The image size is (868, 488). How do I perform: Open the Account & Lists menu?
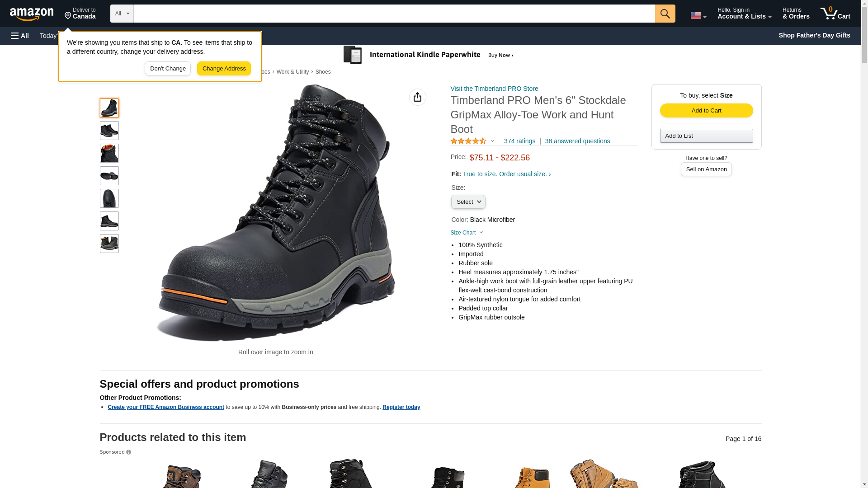744,14
